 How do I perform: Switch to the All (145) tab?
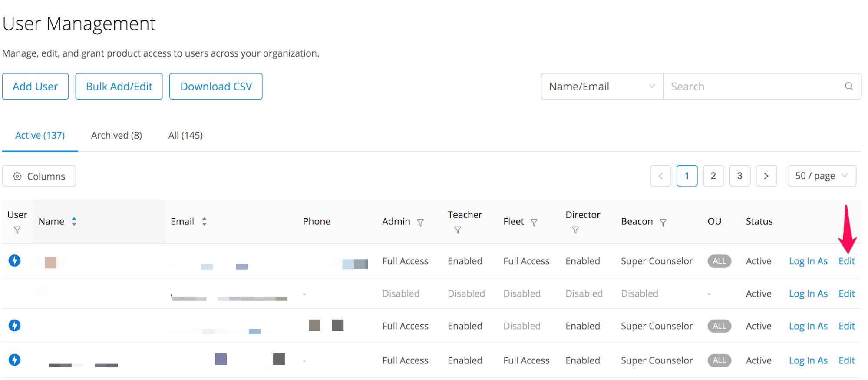[x=185, y=135]
